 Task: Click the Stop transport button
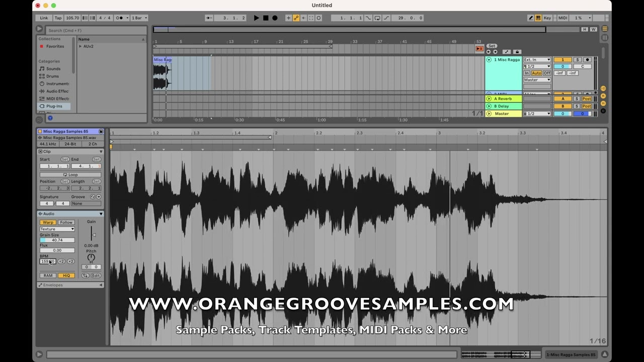(266, 18)
